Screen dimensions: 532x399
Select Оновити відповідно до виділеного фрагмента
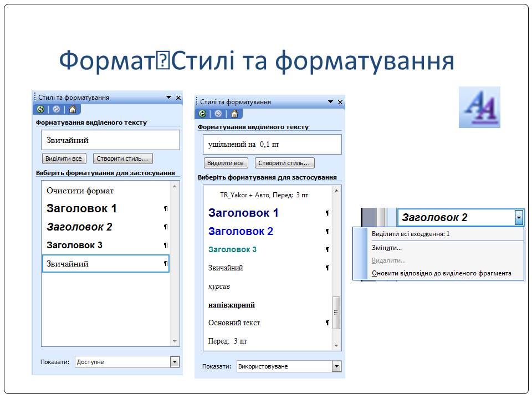tap(441, 273)
